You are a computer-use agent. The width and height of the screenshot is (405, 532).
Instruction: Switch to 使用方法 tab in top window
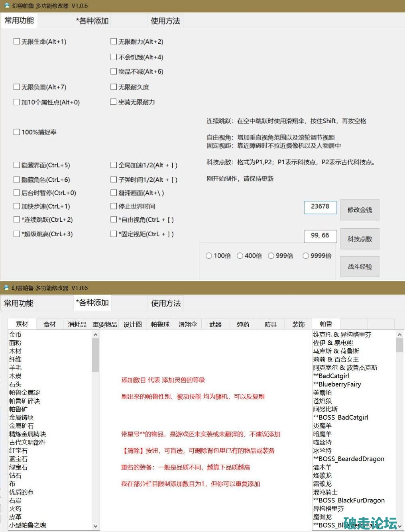pyautogui.click(x=165, y=21)
